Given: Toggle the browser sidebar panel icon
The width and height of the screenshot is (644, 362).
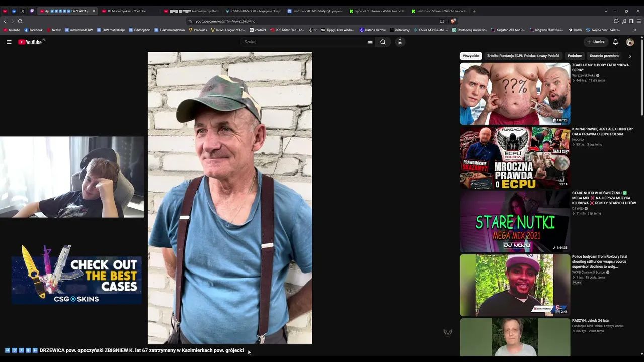Looking at the screenshot, I should [x=631, y=21].
